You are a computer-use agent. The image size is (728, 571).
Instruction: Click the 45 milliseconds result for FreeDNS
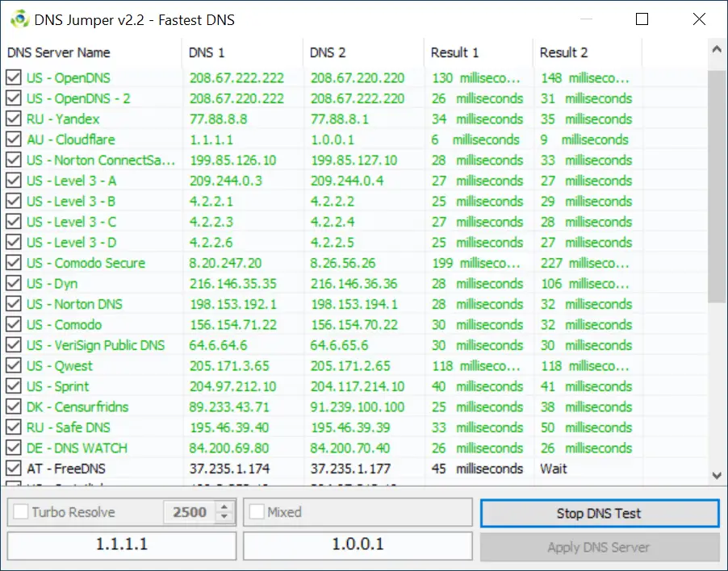coord(477,468)
